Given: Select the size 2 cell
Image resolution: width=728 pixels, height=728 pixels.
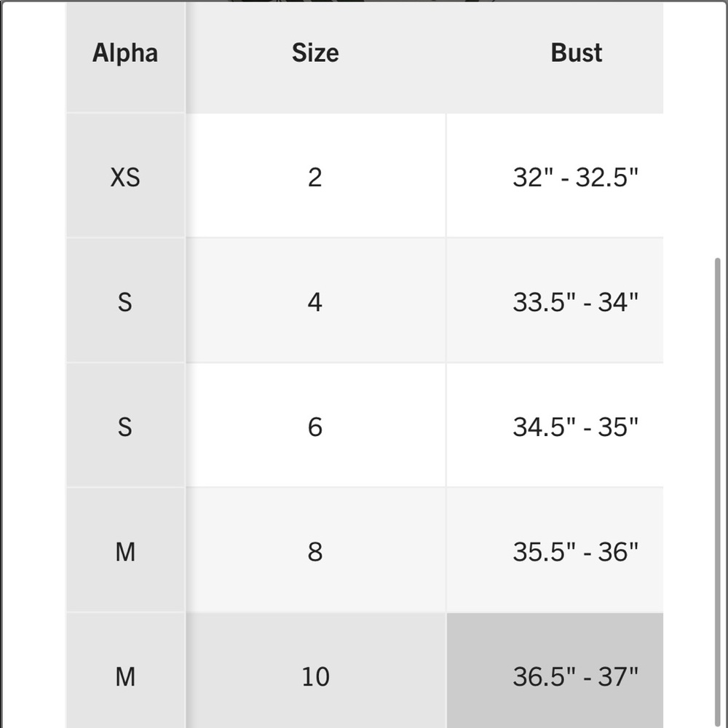Looking at the screenshot, I should (316, 176).
